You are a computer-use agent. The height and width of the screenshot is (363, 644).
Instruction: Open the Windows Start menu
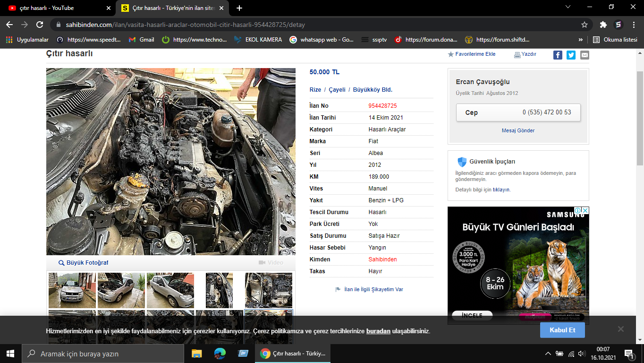pyautogui.click(x=10, y=354)
